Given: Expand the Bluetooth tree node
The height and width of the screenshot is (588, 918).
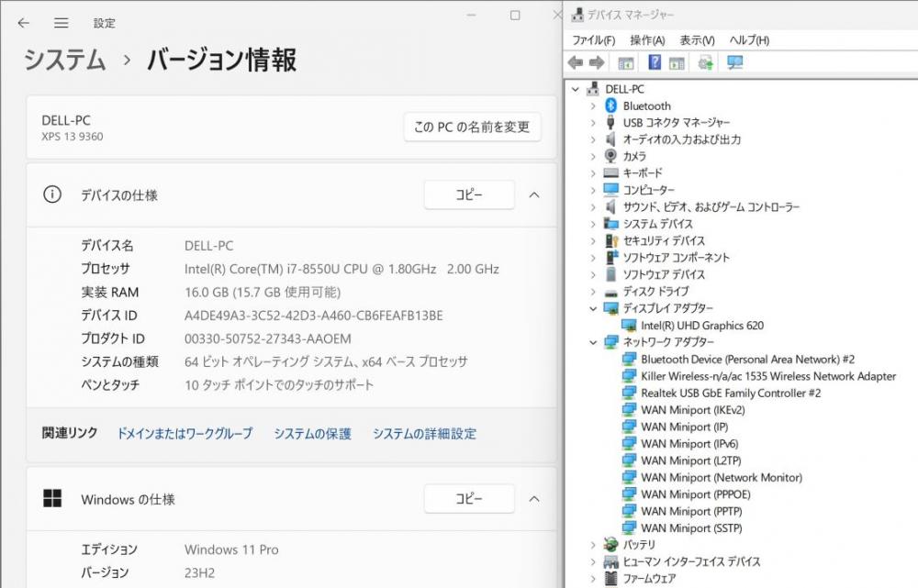Looking at the screenshot, I should (592, 105).
